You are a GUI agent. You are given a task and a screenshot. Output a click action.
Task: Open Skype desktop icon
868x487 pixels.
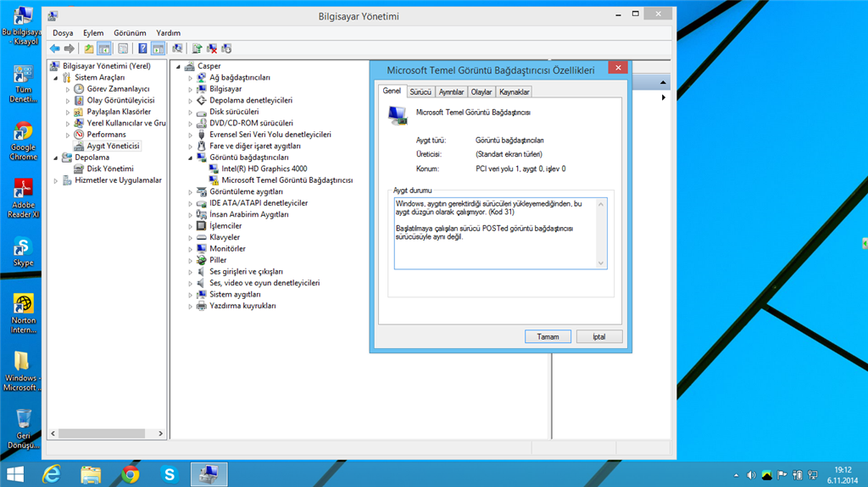click(x=23, y=252)
